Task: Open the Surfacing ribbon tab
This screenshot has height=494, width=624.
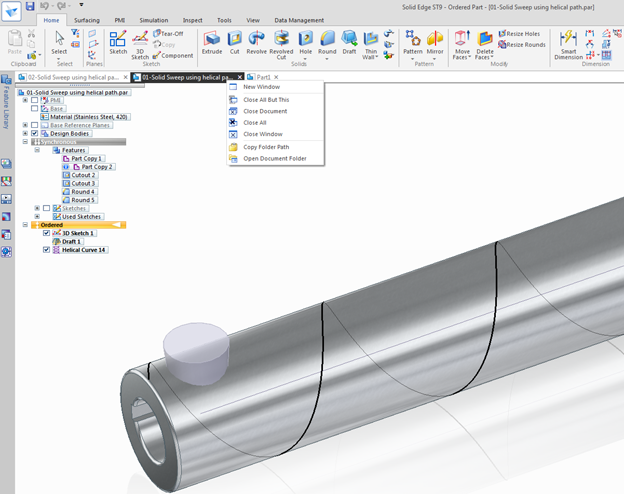Action: [x=87, y=20]
